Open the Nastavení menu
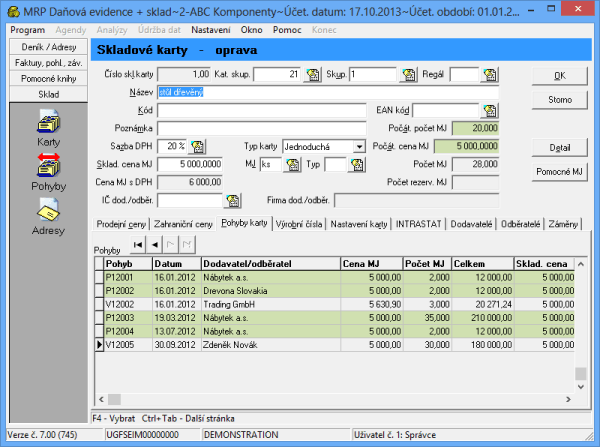This screenshot has width=600, height=447. point(210,30)
